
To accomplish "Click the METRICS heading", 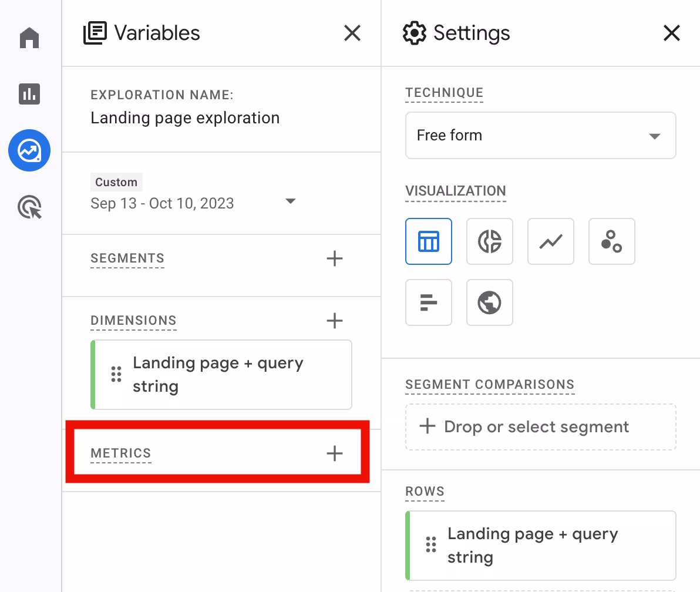I will pos(121,453).
